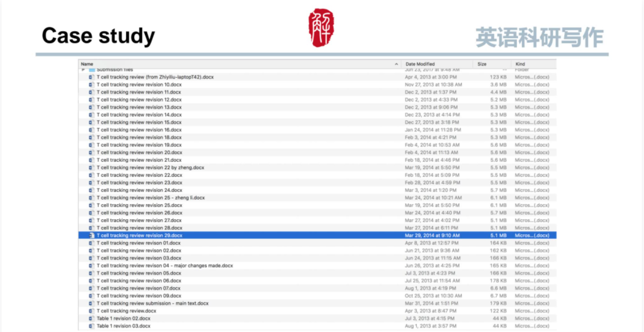Click the file icon of revision 26.docx
This screenshot has height=332, width=644.
click(92, 213)
